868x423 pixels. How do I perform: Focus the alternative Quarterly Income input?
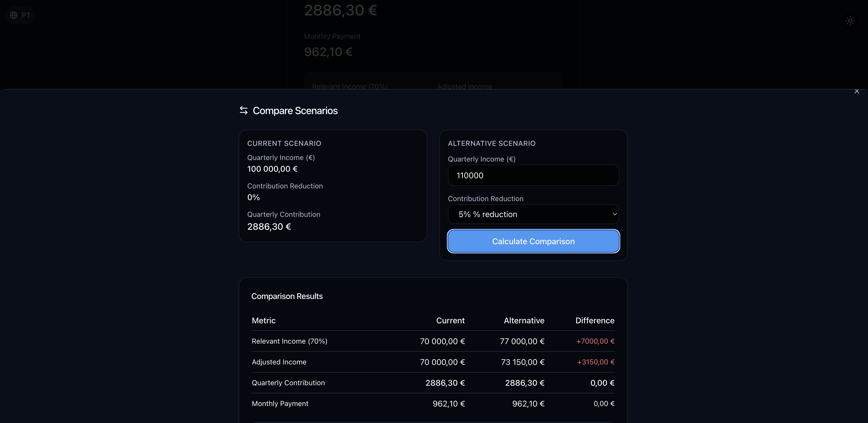[x=533, y=175]
